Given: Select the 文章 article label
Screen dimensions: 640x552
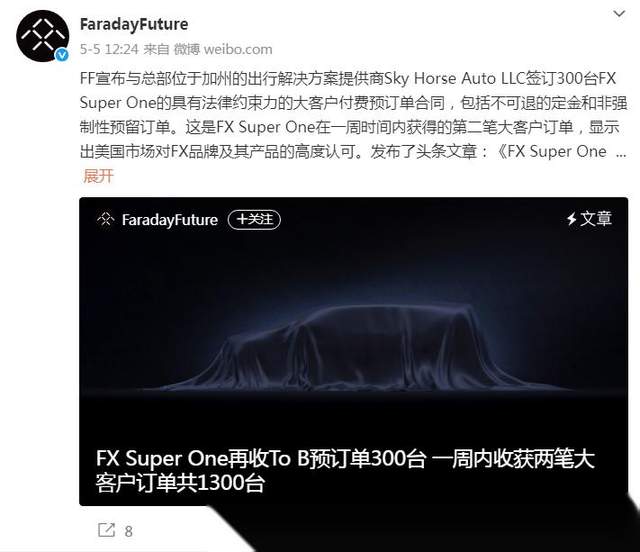Looking at the screenshot, I should point(596,219).
